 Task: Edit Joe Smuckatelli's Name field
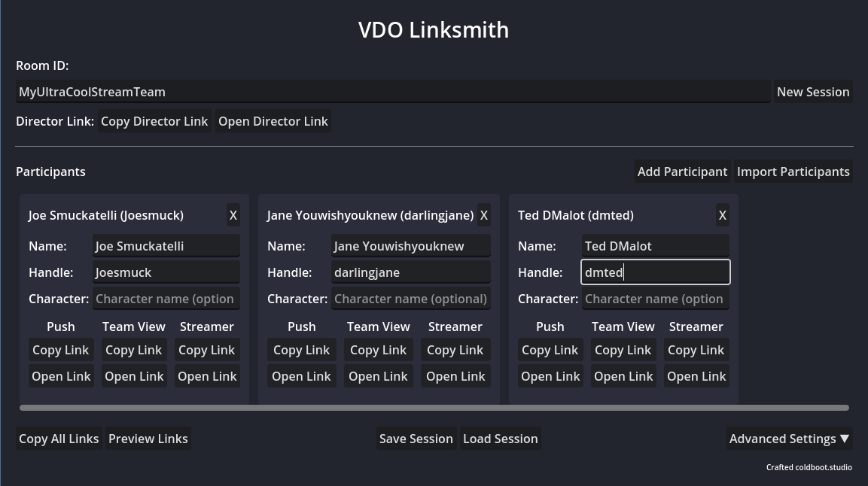[166, 246]
